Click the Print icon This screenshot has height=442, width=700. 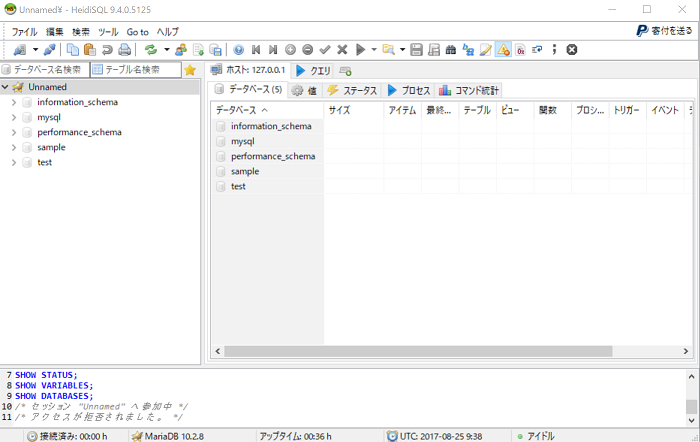pos(125,50)
